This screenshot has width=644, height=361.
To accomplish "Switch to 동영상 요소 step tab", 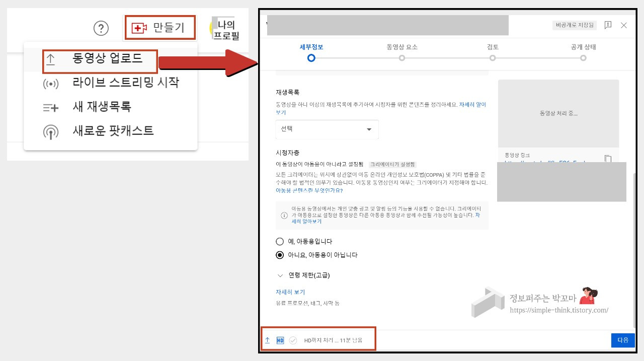I will pos(402,47).
